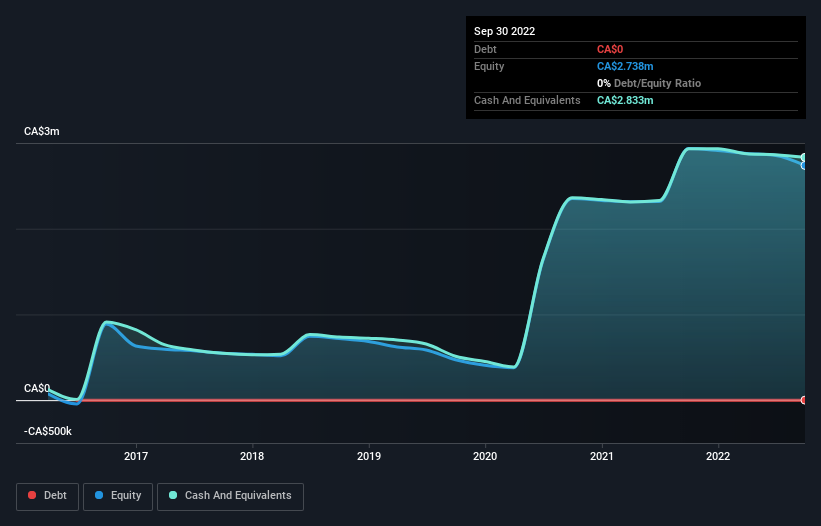
Task: Click the 2017 x-axis label
Action: coord(136,456)
